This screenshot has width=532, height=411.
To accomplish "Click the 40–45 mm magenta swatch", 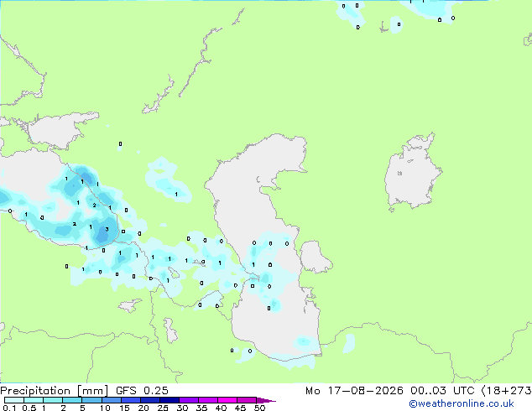I will tap(227, 400).
